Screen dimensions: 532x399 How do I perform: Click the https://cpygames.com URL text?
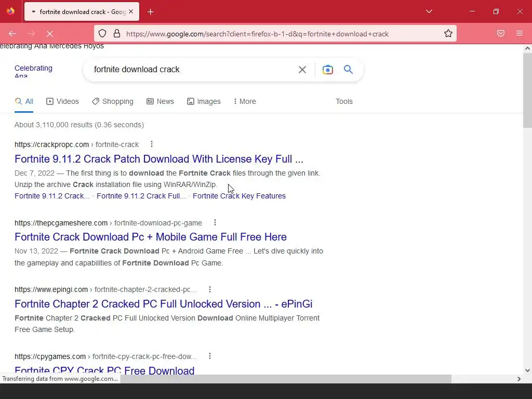50,356
